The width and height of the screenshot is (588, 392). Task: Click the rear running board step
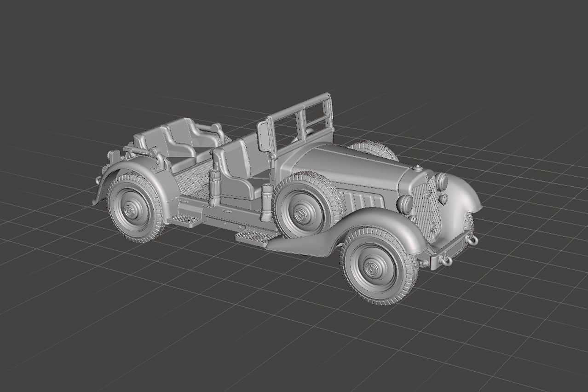click(187, 219)
